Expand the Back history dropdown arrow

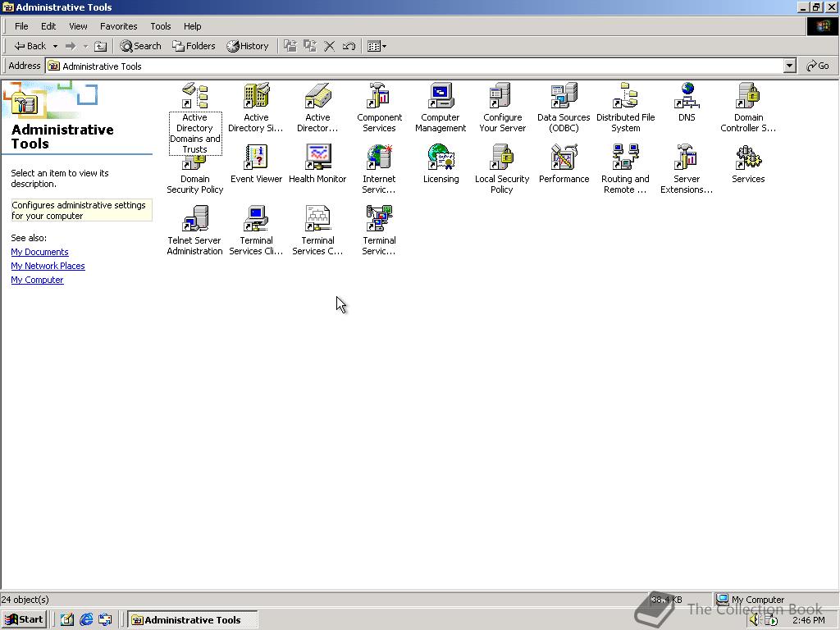click(55, 46)
